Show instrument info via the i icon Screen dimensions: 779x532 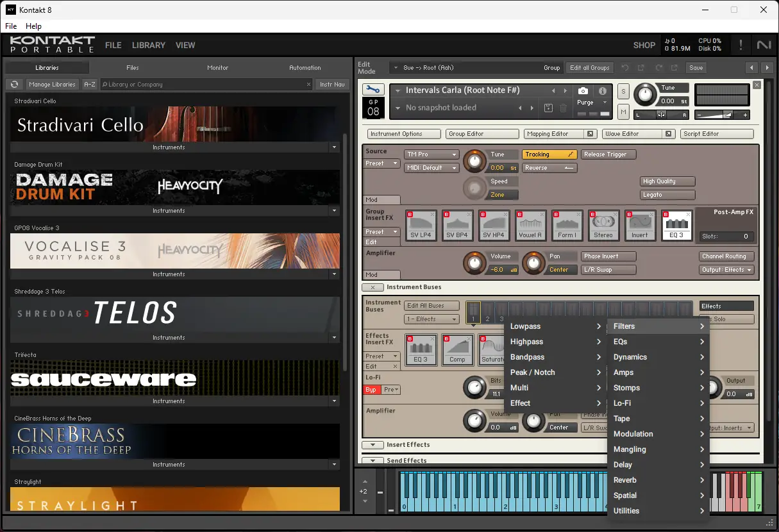click(603, 91)
